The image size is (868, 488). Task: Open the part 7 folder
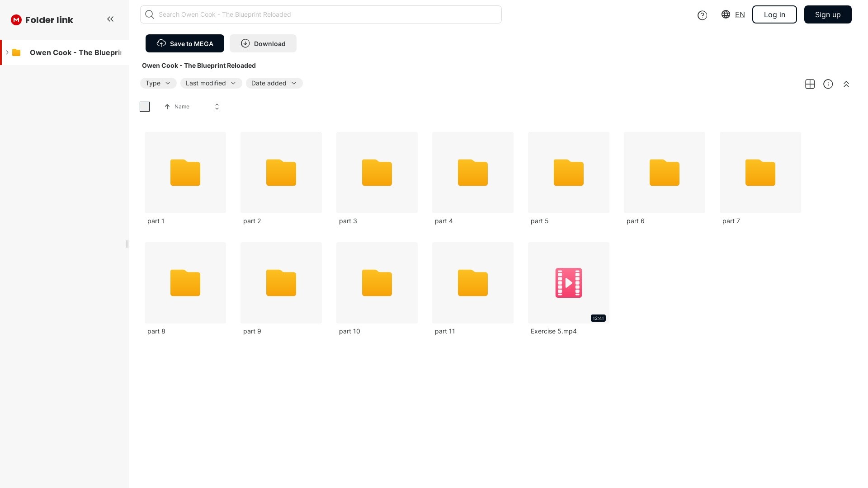point(760,173)
